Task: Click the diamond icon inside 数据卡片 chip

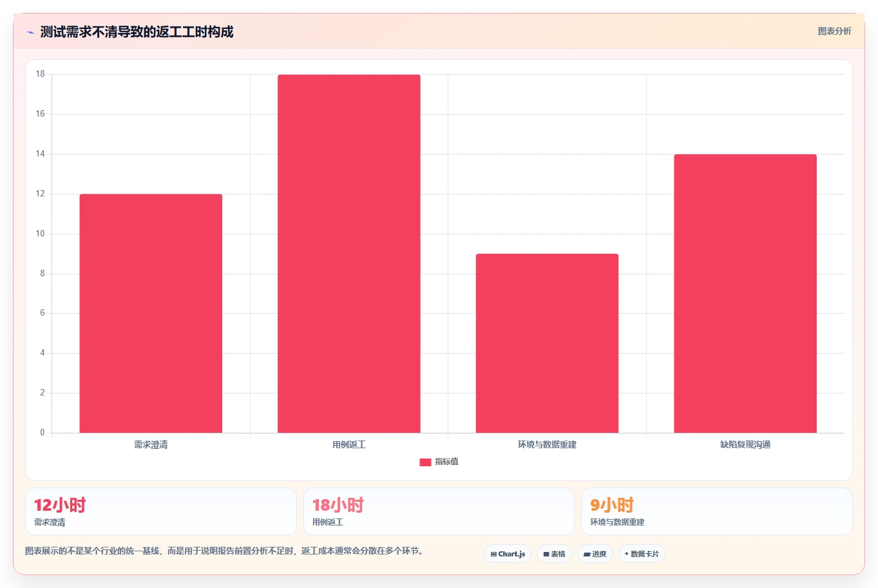Action: [x=626, y=554]
